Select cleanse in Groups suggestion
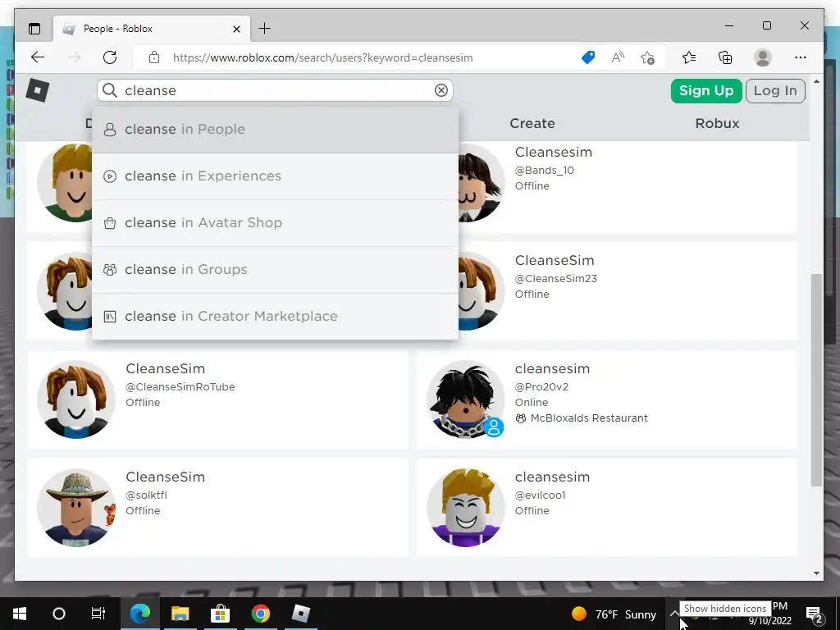Screen dimensions: 840x630 (x=276, y=269)
